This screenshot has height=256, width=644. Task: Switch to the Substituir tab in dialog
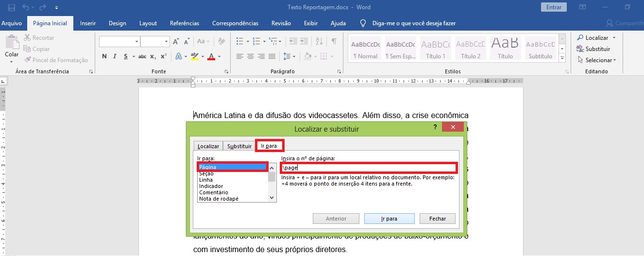[239, 146]
